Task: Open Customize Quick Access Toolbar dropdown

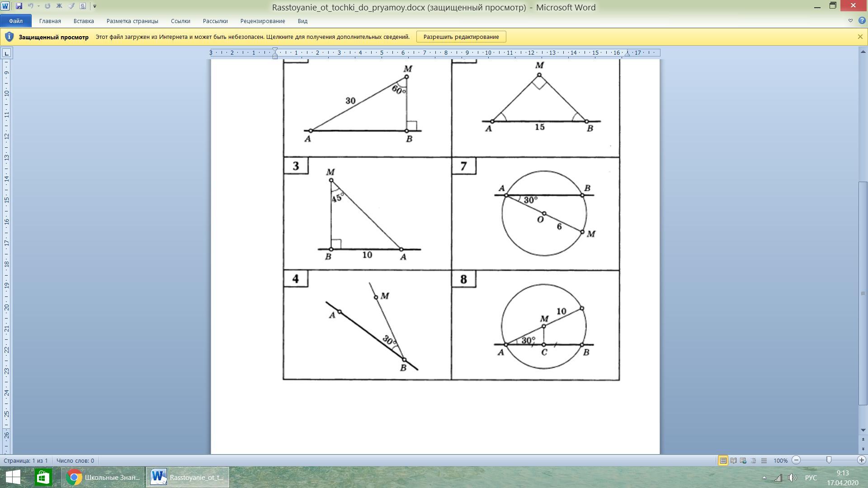Action: 94,6
